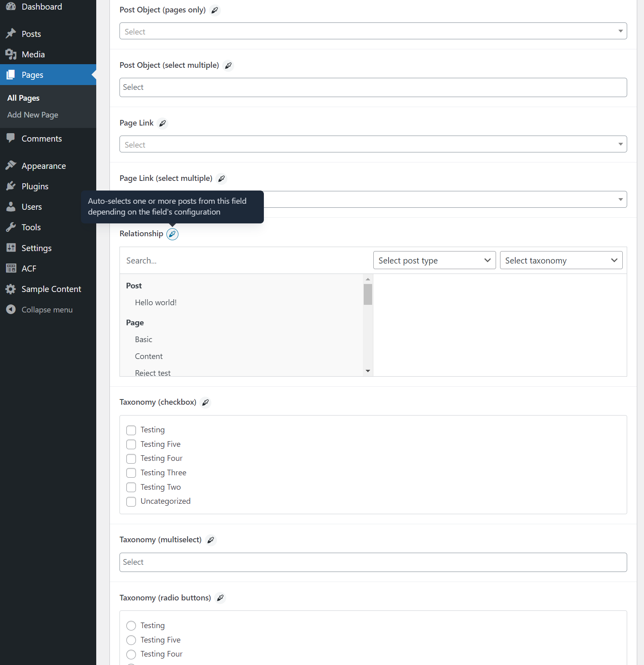The image size is (644, 665).
Task: Select the Testing Five radio button
Action: [131, 640]
